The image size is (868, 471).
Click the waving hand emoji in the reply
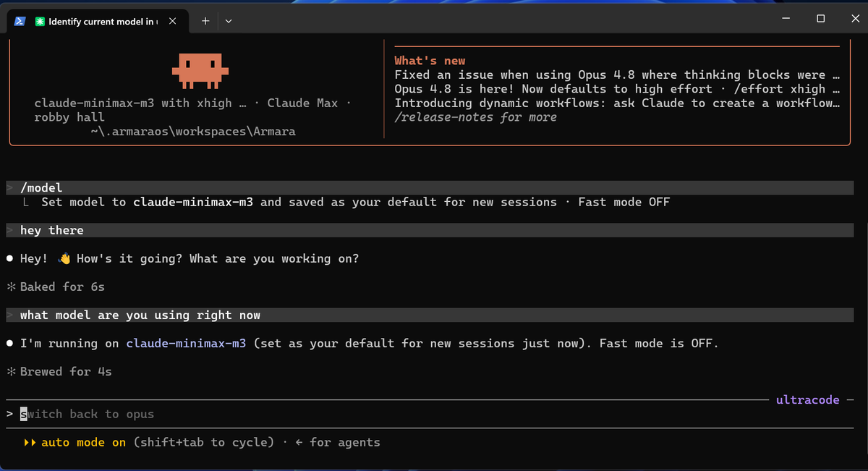point(64,258)
